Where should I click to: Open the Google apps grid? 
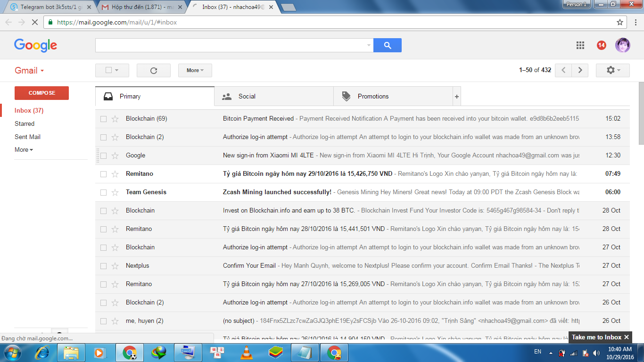click(580, 45)
